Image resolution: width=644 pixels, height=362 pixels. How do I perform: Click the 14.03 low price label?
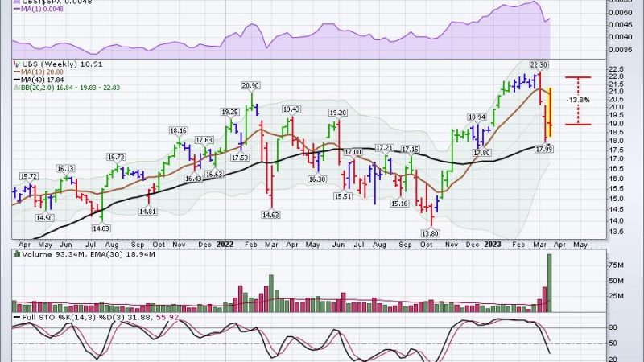101,228
